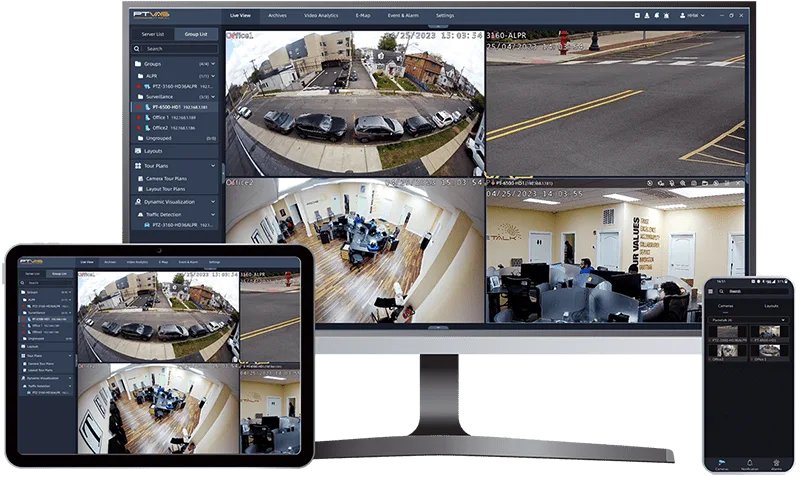Viewport: 800px width, 477px height.
Task: Open the user account dropdown
Action: [692, 16]
